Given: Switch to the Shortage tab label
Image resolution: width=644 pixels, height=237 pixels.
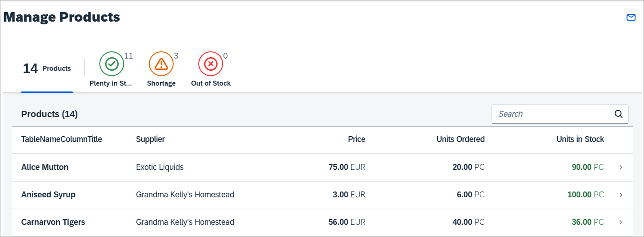Looking at the screenshot, I should coord(161,83).
